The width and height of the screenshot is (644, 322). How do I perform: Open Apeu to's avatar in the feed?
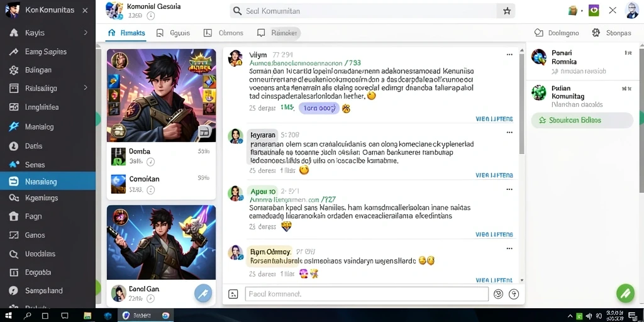[x=235, y=193]
